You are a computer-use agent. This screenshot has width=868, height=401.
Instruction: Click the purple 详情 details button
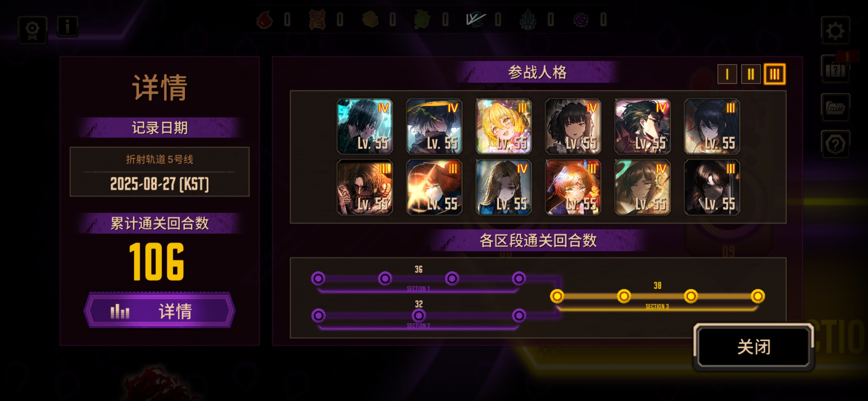point(160,310)
